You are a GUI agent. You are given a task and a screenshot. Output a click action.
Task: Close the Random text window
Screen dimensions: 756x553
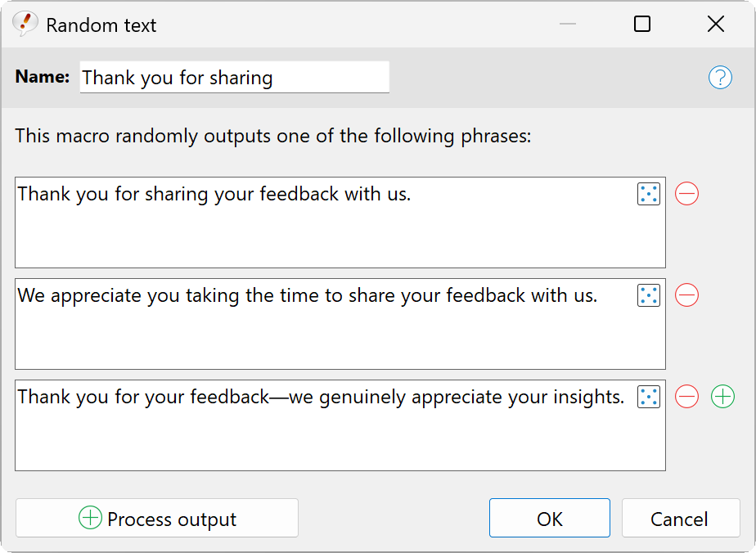716,24
